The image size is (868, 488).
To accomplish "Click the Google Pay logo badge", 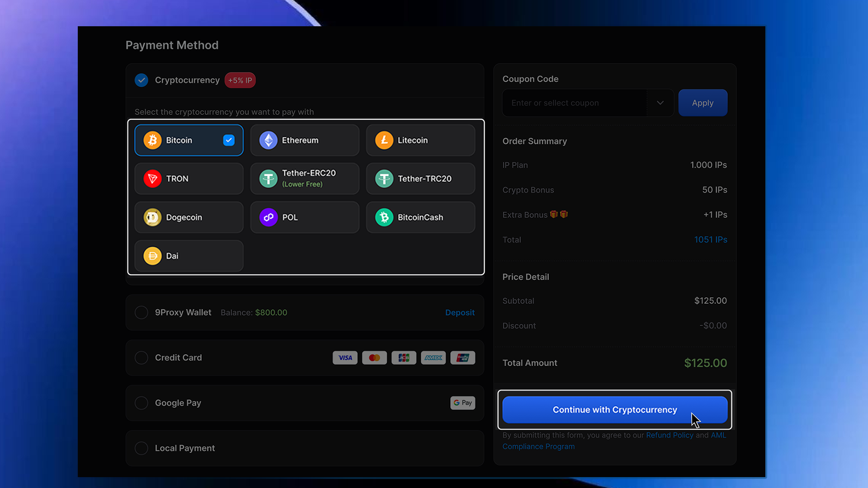I will point(462,403).
